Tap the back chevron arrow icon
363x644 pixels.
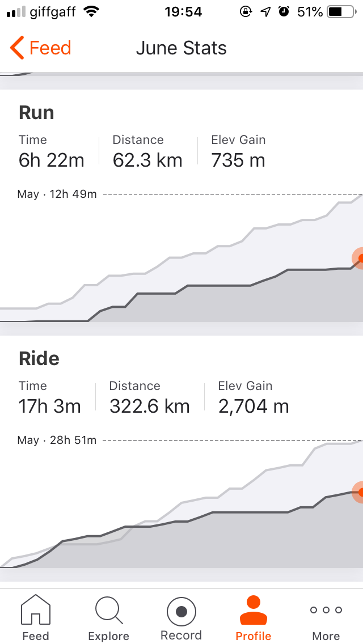click(17, 48)
